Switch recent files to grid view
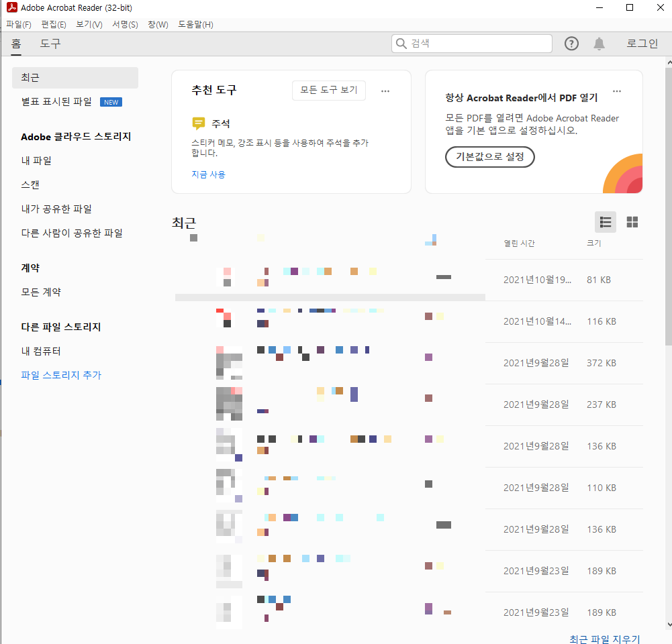This screenshot has width=672, height=644. 632,222
